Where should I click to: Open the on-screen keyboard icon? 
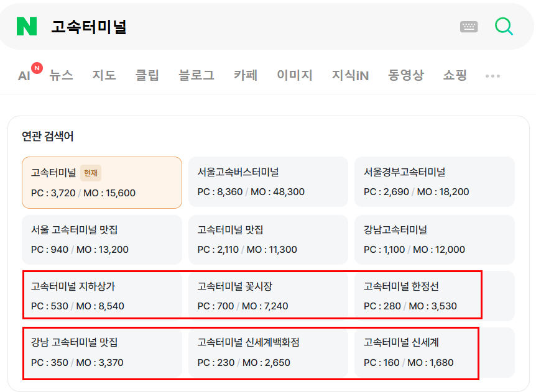click(x=469, y=27)
